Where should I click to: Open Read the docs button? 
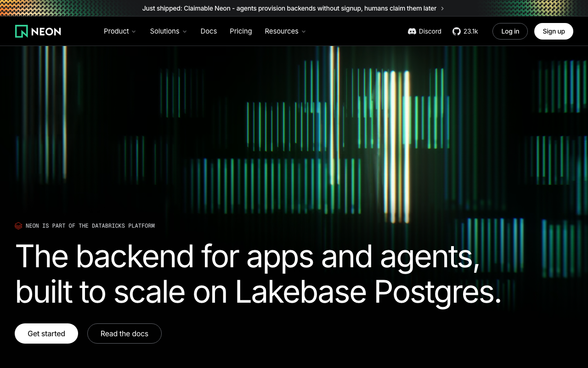(x=124, y=333)
